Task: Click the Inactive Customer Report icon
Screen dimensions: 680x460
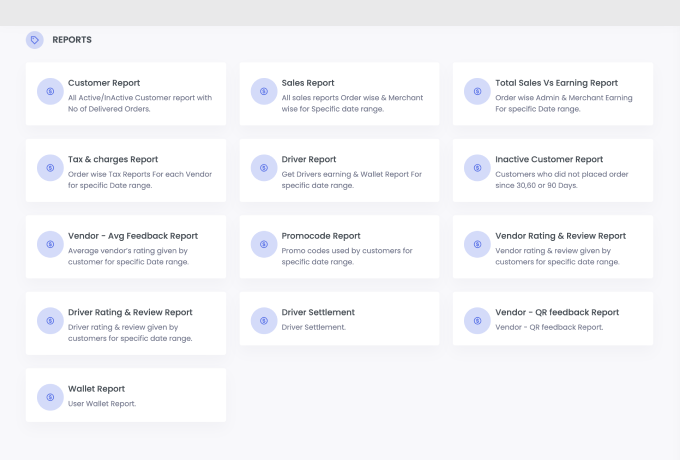Action: 477,168
